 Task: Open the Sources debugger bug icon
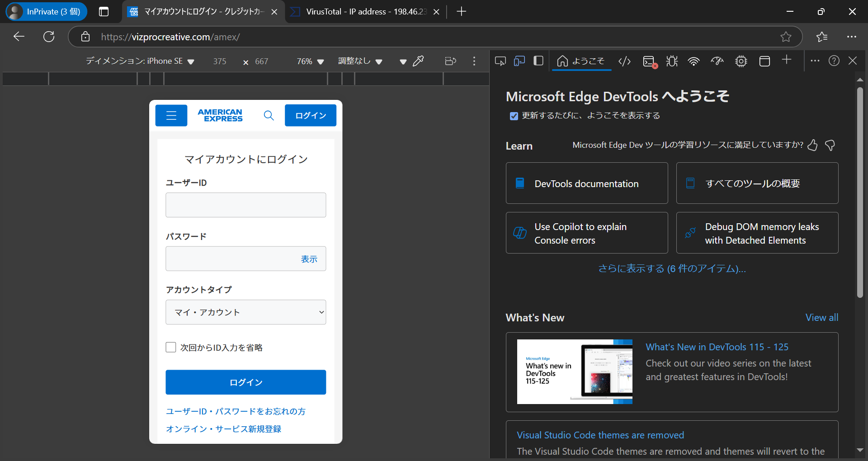point(672,61)
